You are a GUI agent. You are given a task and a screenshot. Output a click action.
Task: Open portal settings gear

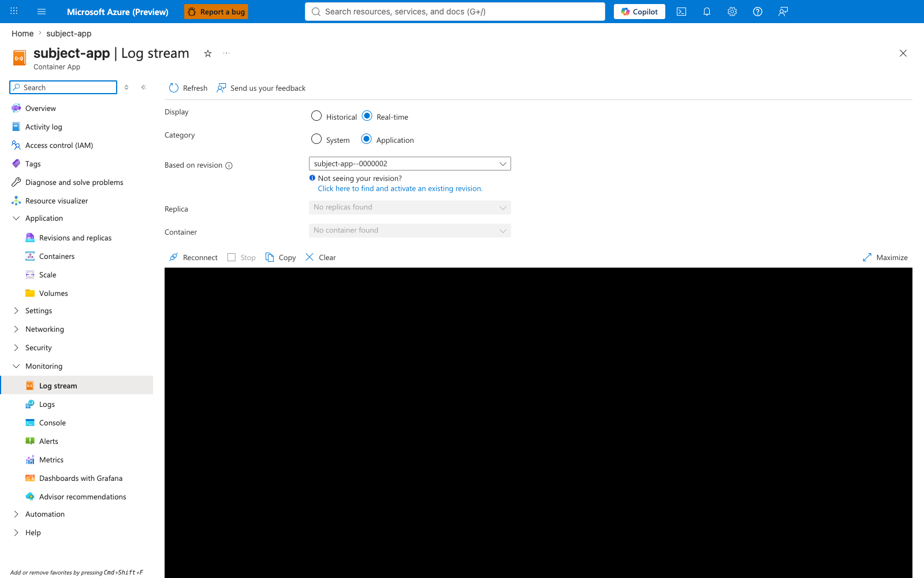coord(732,12)
